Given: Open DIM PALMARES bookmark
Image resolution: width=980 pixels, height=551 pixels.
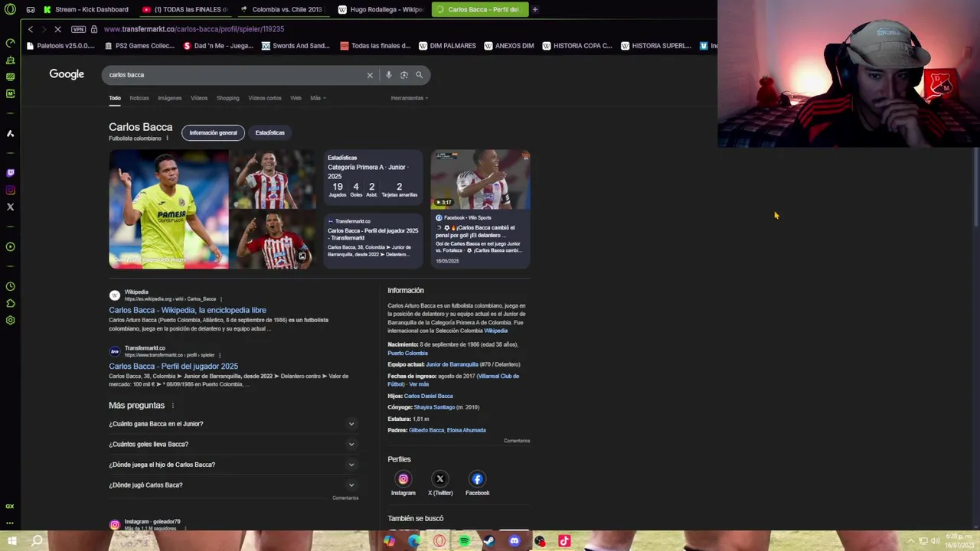Looking at the screenshot, I should [x=446, y=46].
